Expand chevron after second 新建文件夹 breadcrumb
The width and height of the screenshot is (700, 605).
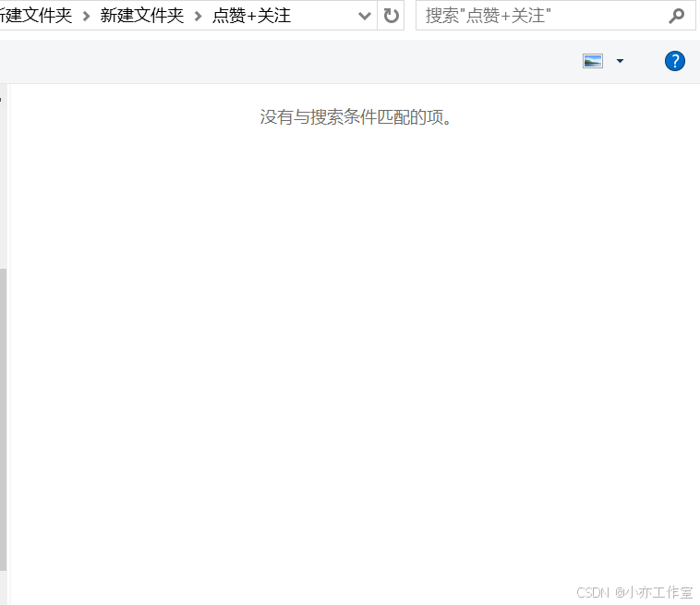coord(198,17)
